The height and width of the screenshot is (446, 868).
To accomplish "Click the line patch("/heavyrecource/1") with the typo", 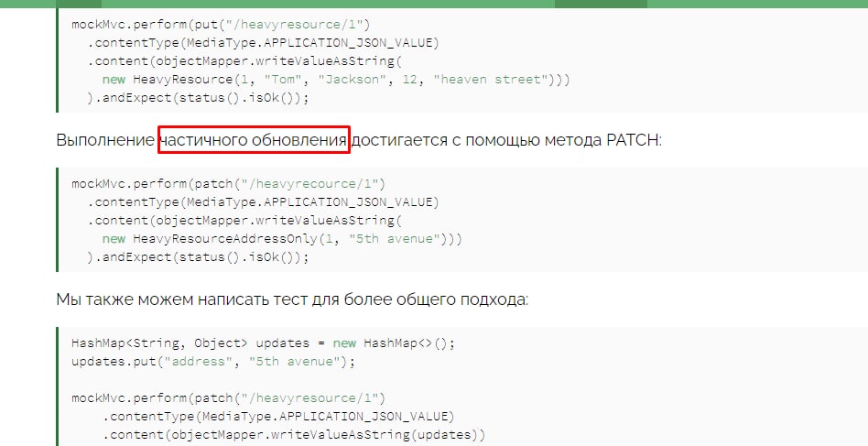I will [228, 183].
